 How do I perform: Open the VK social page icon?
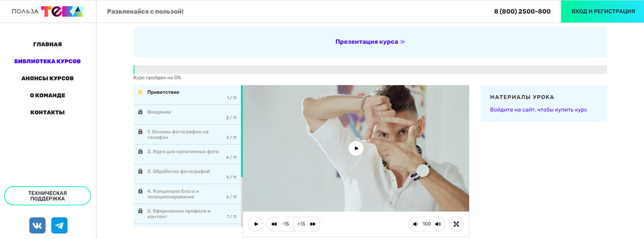click(x=37, y=225)
